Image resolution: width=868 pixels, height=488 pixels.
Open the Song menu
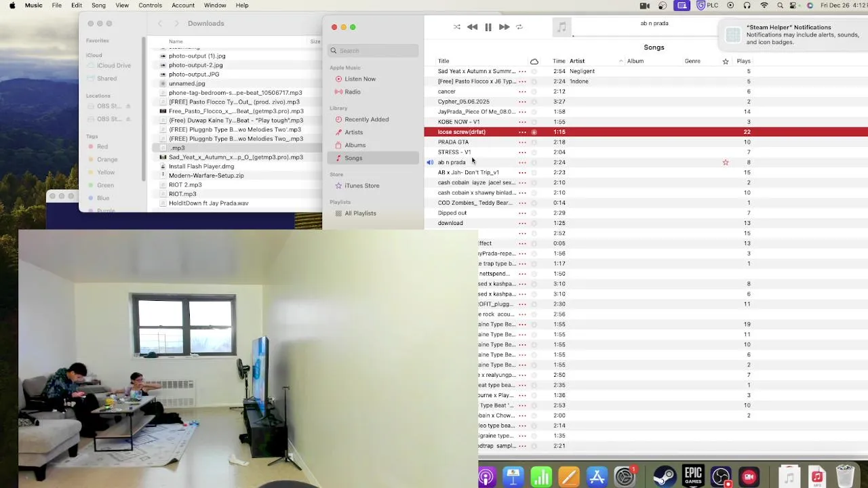(98, 5)
